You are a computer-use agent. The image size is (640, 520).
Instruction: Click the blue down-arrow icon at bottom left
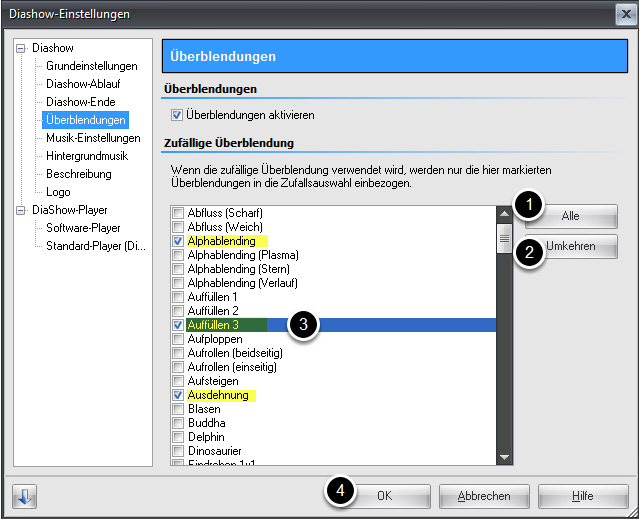[24, 496]
